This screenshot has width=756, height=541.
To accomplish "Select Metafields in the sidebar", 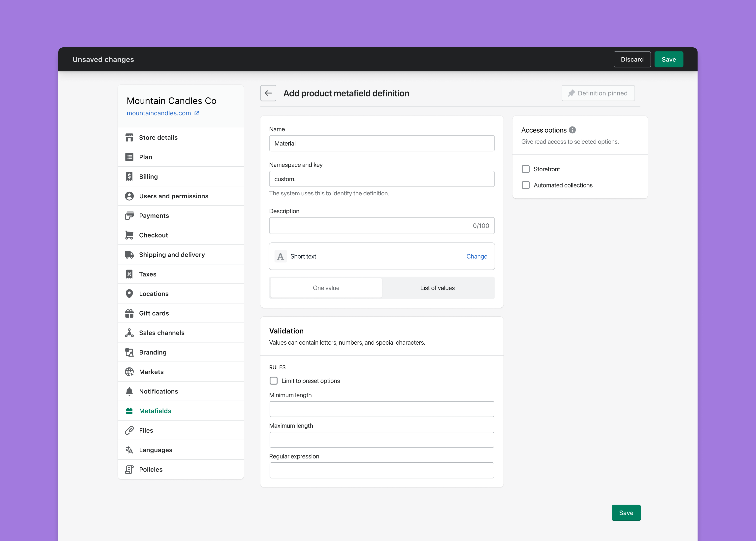I will click(181, 411).
